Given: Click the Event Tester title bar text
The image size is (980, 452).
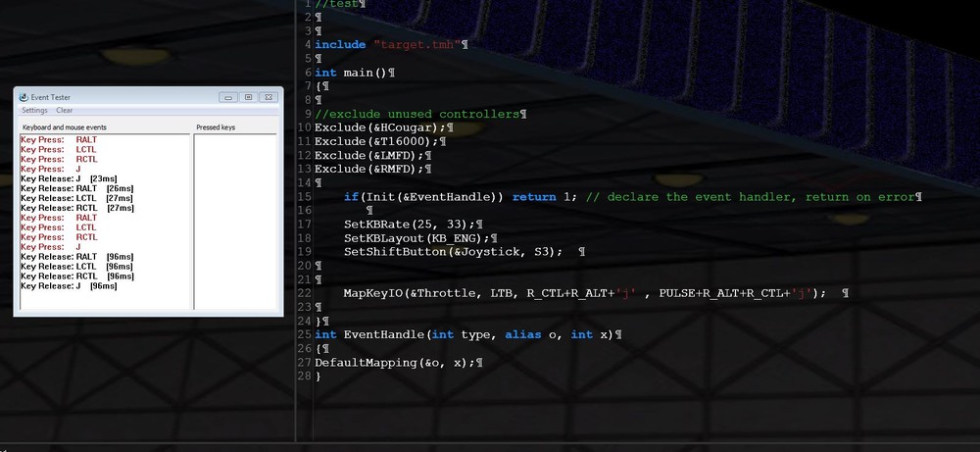Looking at the screenshot, I should tap(51, 97).
